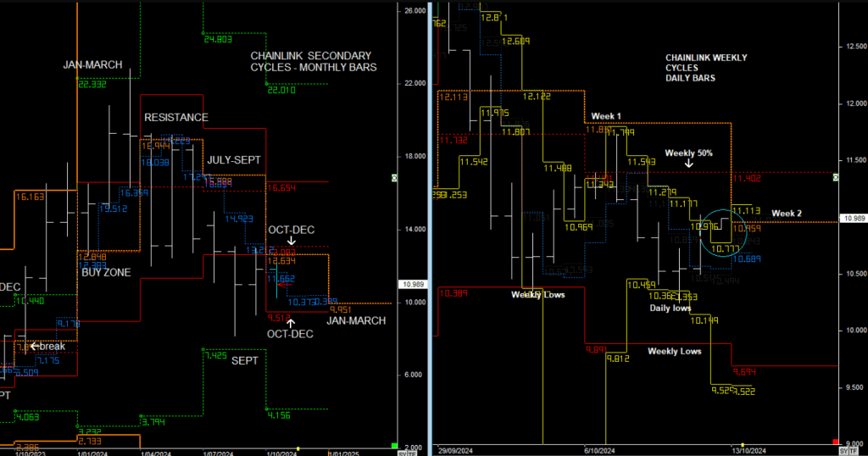The height and width of the screenshot is (456, 868).
Task: Select the yellow time-axis marker on the monthly chart
Action: tap(298, 448)
